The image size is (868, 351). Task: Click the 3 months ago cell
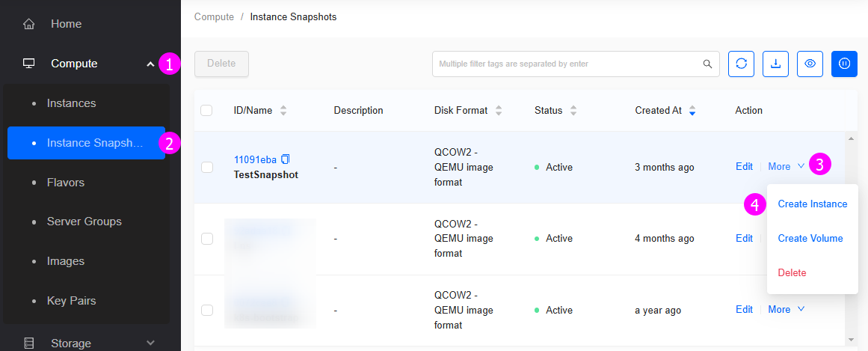pos(665,167)
